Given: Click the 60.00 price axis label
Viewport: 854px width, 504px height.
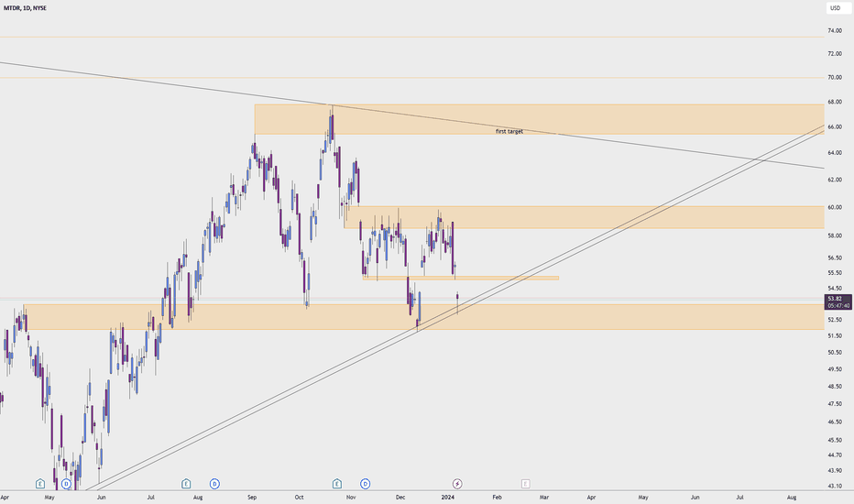Looking at the screenshot, I should (x=835, y=208).
